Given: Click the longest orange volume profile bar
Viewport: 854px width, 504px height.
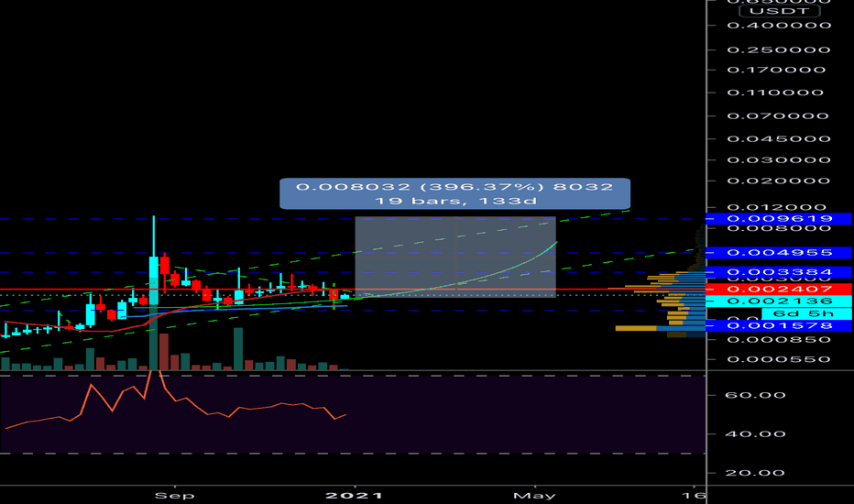Looking at the screenshot, I should point(636,329).
